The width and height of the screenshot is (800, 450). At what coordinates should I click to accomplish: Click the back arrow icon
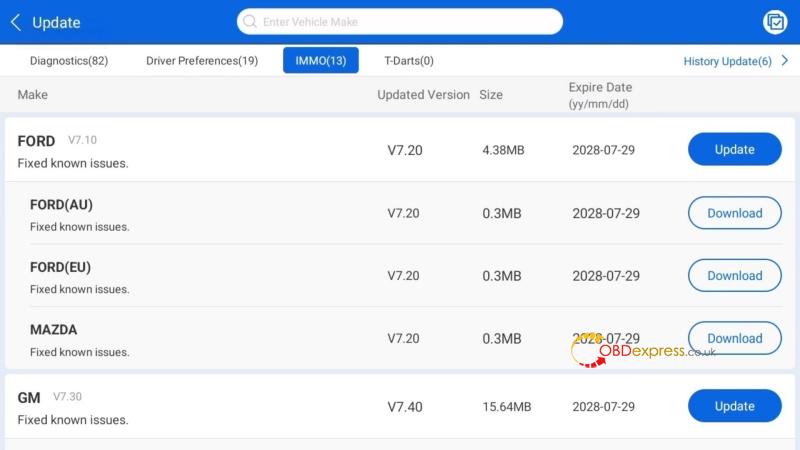click(x=16, y=22)
